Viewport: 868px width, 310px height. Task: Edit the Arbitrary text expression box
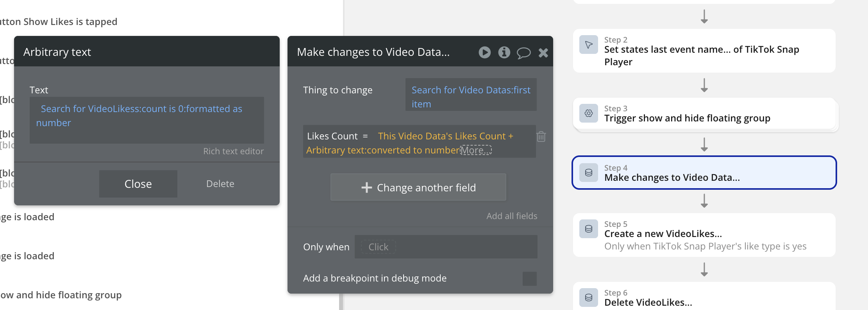tap(146, 120)
